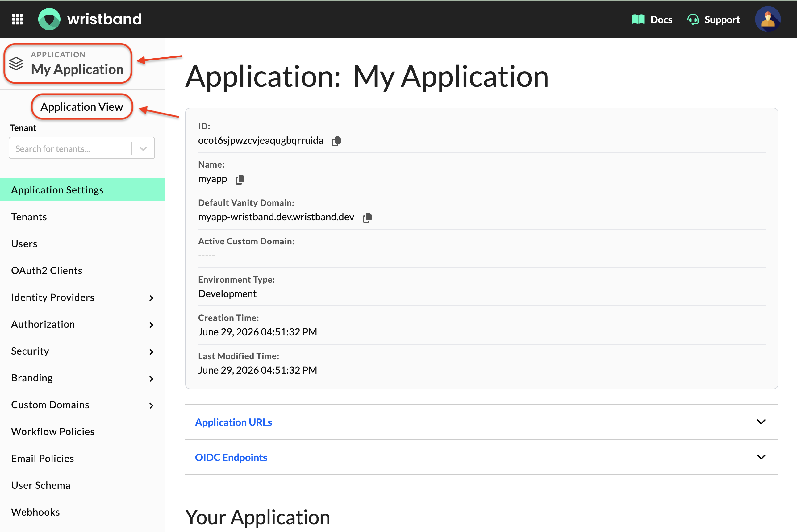Click the Application URLs heading
Image resolution: width=797 pixels, height=532 pixels.
(x=233, y=422)
